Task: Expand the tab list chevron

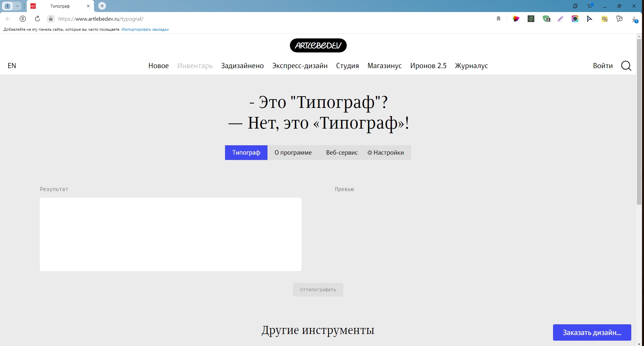Action: 17,6
